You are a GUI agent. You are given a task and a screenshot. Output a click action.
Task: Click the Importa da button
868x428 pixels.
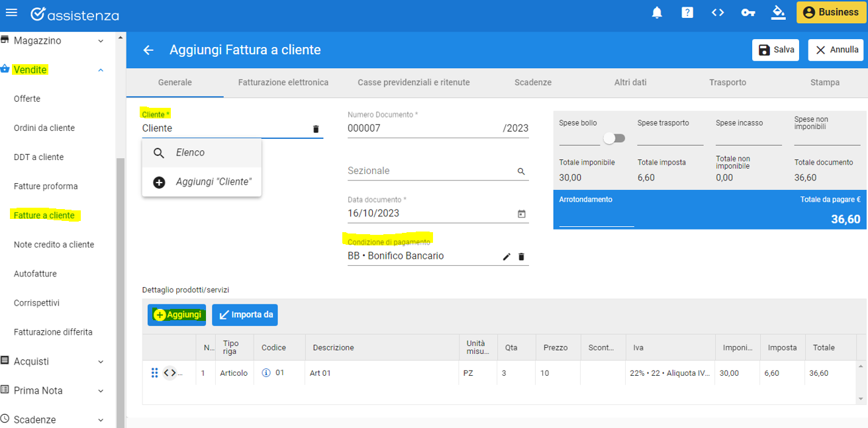point(244,315)
